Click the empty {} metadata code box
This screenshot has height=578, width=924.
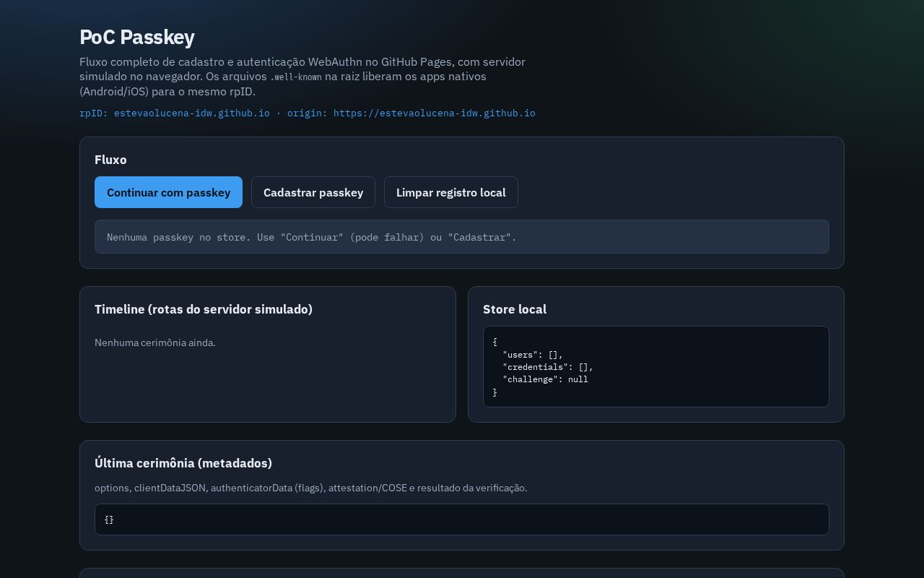point(462,519)
